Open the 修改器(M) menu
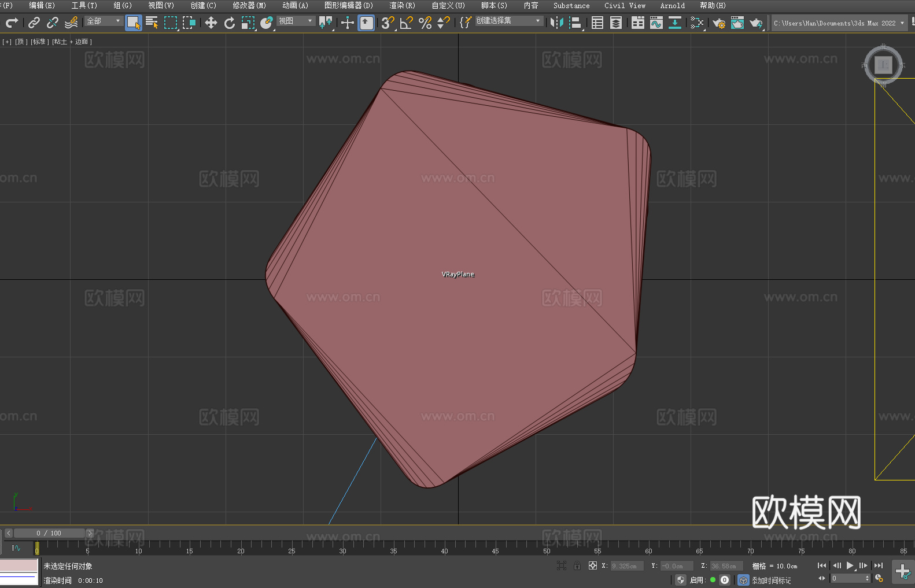Viewport: 915px width, 588px height. tap(249, 5)
